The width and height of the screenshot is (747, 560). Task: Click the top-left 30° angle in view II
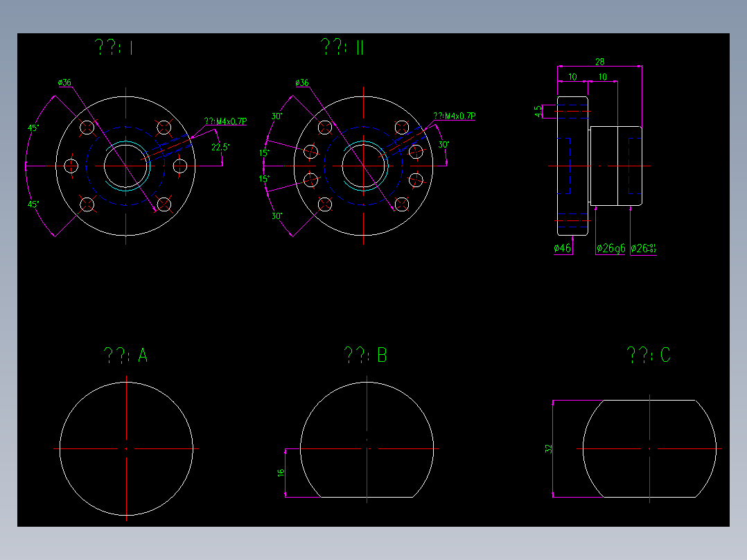[x=276, y=116]
